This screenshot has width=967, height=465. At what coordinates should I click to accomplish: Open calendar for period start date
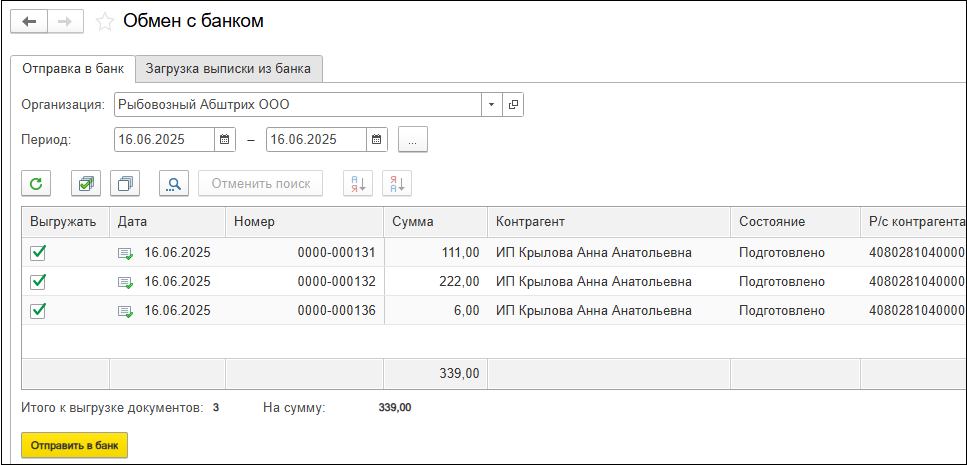pos(225,139)
